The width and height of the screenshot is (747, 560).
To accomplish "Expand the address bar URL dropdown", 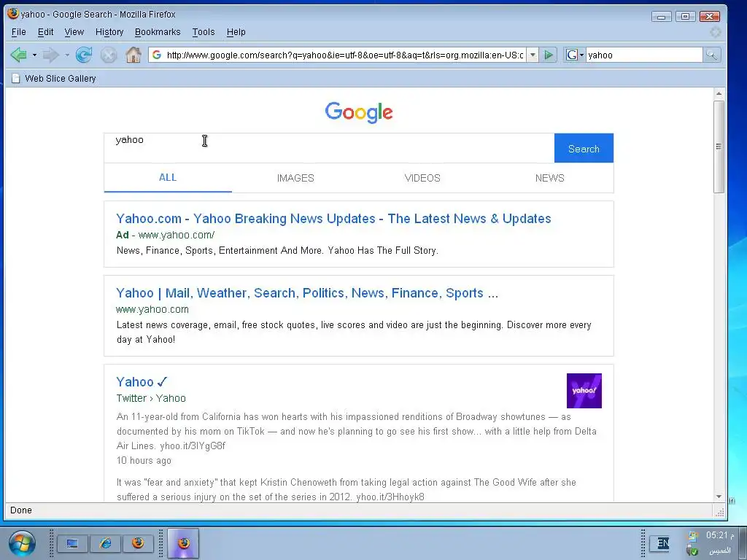I will tap(533, 55).
